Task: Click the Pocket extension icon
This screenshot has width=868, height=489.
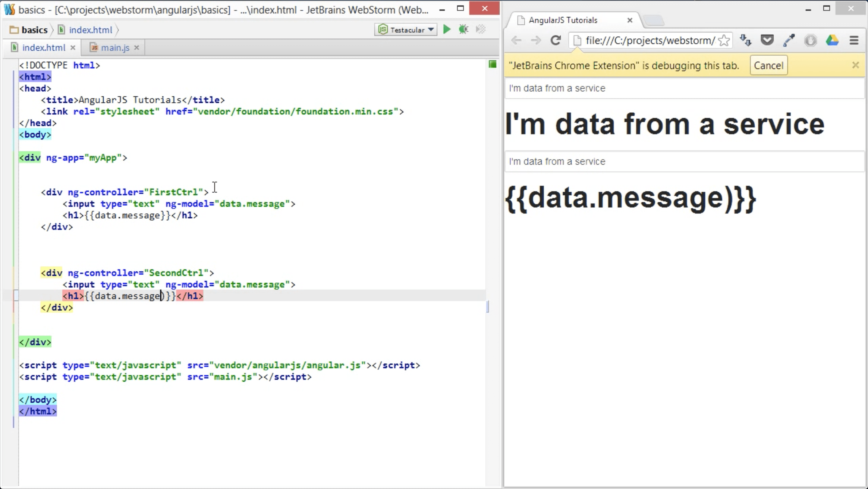Action: coord(767,40)
